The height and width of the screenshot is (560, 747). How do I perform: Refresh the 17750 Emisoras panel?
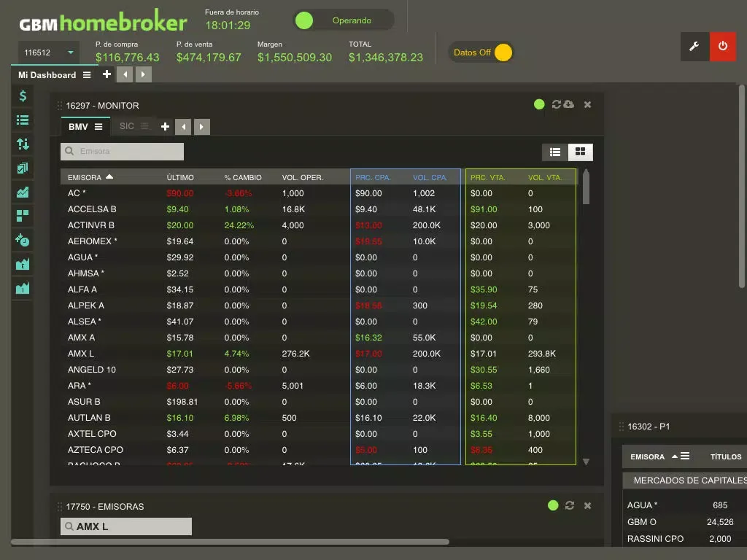[569, 505]
